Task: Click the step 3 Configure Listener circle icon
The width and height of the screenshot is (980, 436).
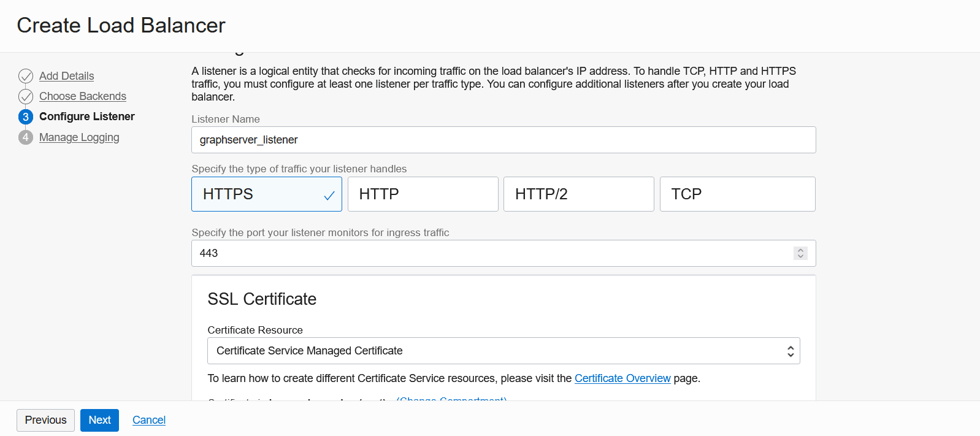Action: 26,117
